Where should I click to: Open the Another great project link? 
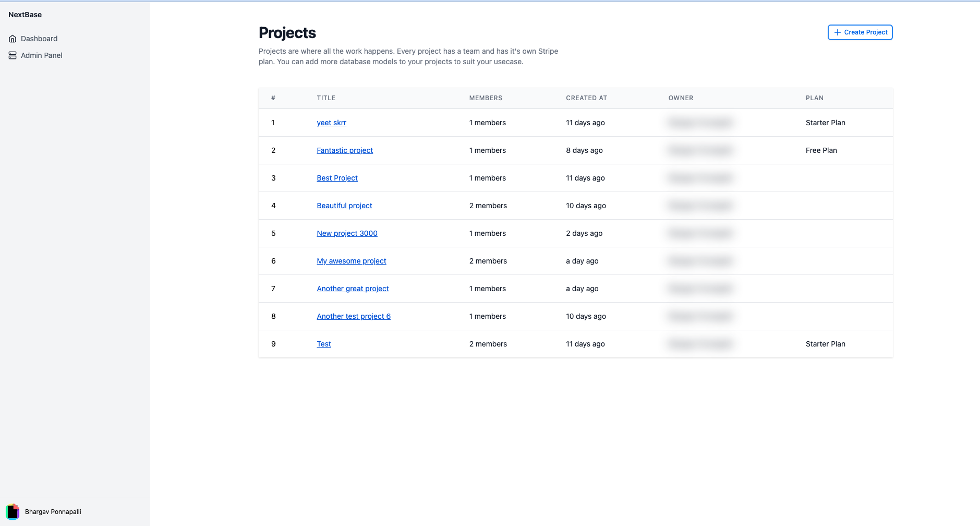click(353, 289)
